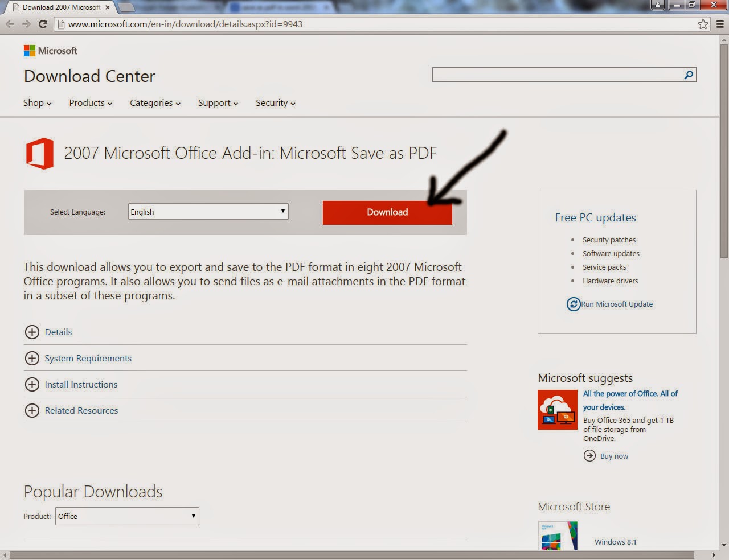The image size is (729, 560).
Task: Click the red Download button
Action: [x=387, y=212]
